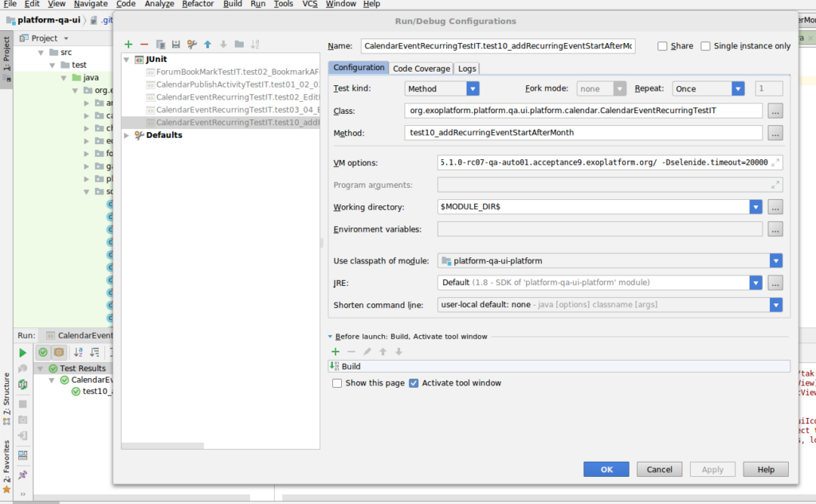Open the wrench edit defaults icon

tap(192, 45)
